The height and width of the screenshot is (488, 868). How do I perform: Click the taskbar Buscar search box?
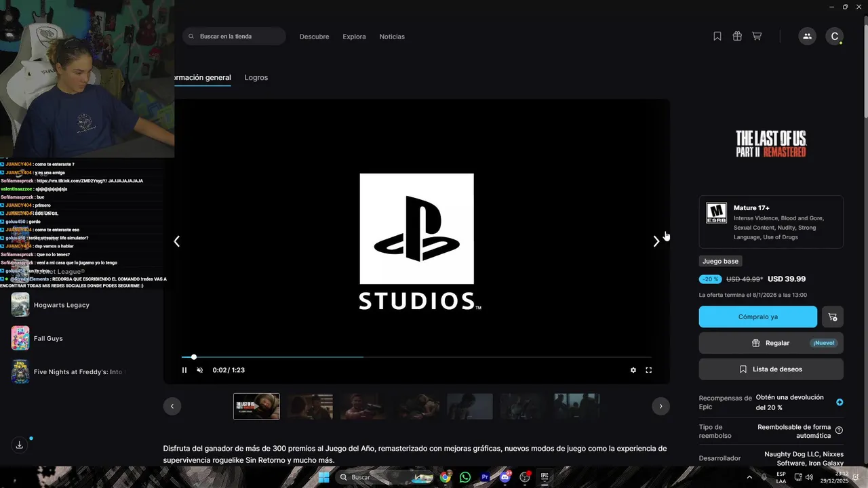385,477
